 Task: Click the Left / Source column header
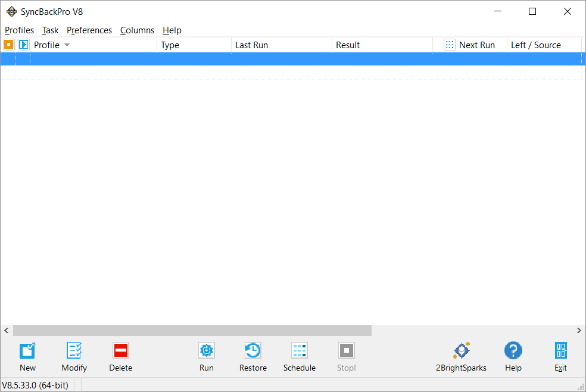544,45
